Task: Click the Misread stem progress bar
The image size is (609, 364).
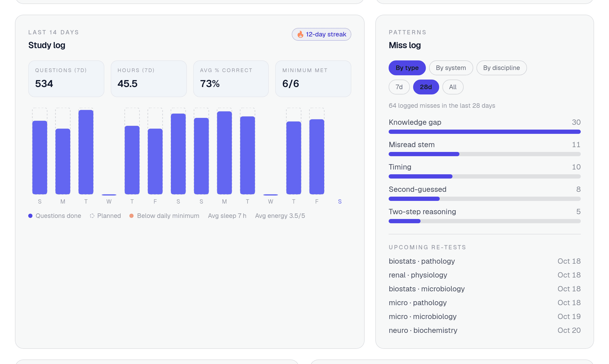Action: click(x=484, y=154)
